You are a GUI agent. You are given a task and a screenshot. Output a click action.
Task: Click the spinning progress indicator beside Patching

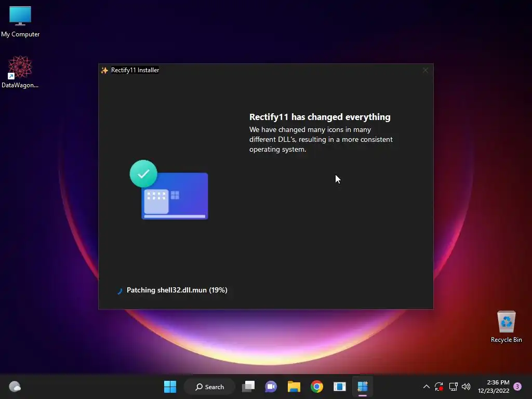click(119, 291)
